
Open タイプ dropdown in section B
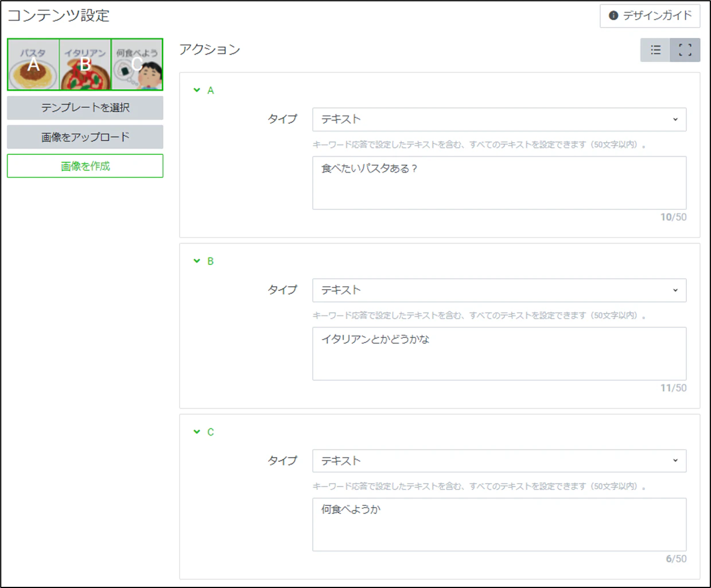[499, 290]
